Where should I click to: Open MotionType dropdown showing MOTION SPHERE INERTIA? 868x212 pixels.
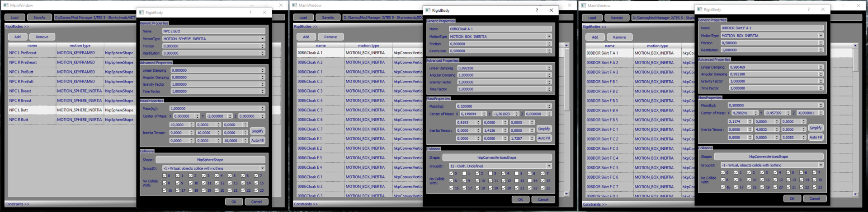[x=213, y=39]
